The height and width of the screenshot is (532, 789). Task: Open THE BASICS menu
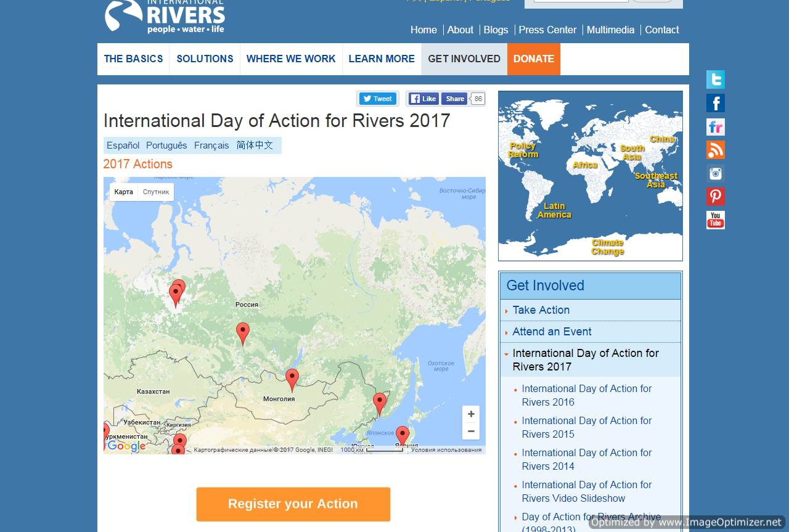133,59
